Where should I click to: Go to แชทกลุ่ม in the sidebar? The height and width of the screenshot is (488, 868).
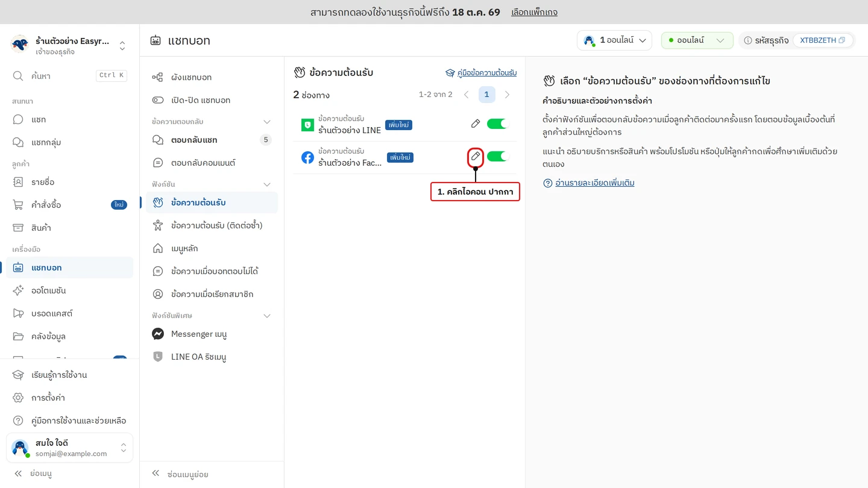coord(69,142)
